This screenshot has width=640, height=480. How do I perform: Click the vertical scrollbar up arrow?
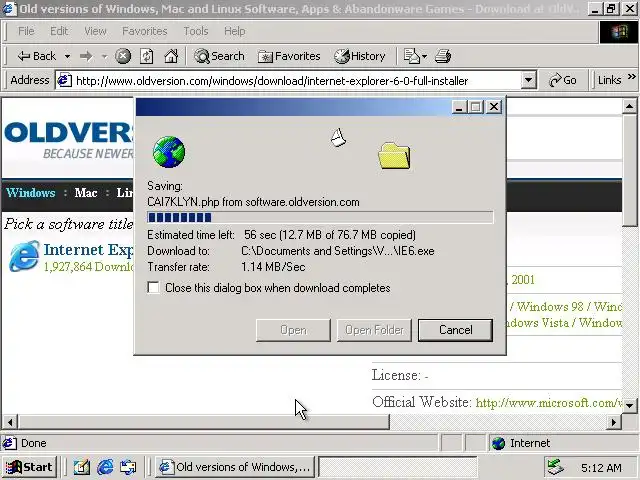pyautogui.click(x=629, y=107)
